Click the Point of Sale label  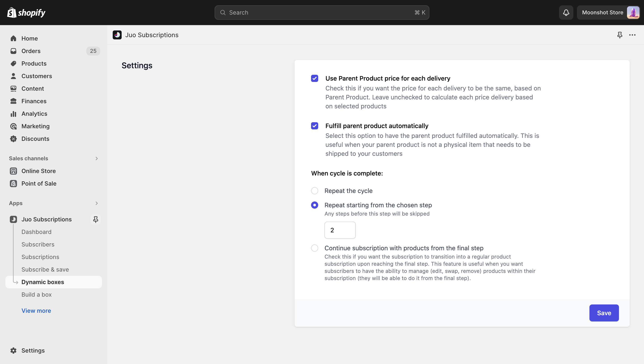39,184
